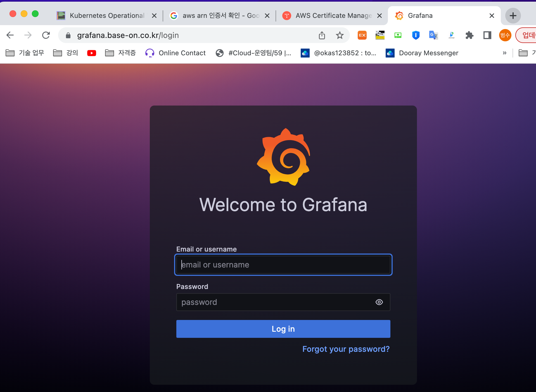Screen dimensions: 536x392
Task: Click the browser forward arrow
Action: (x=28, y=35)
